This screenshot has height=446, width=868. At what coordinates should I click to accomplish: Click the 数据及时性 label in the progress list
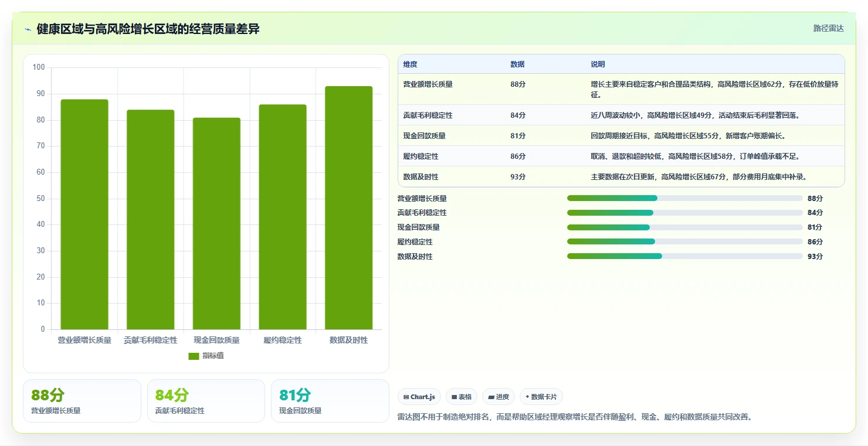pyautogui.click(x=415, y=256)
